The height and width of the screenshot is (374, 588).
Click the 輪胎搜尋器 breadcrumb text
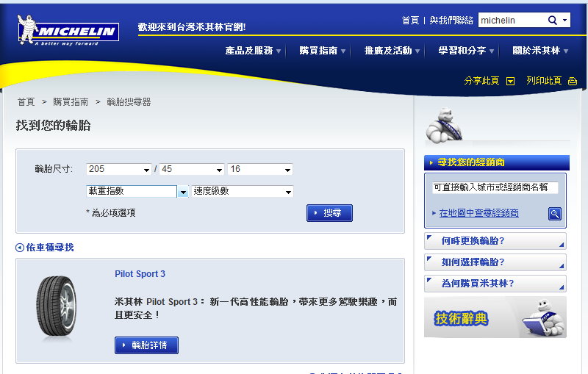point(129,102)
